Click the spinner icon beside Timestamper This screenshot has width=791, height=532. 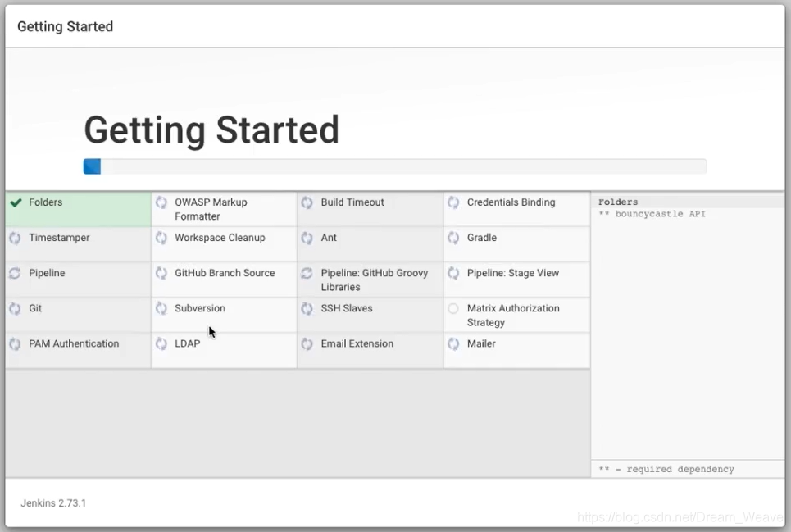(x=15, y=238)
